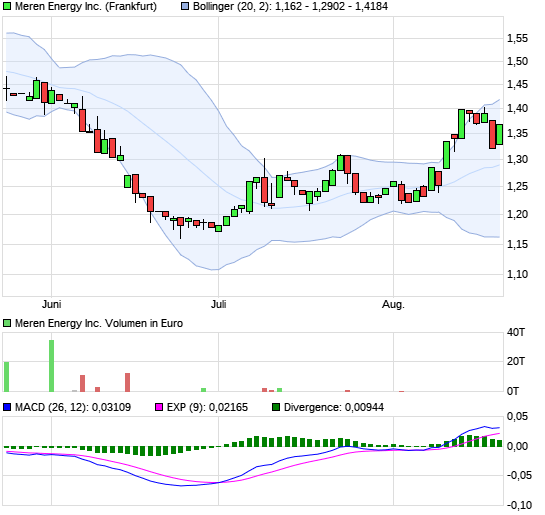Image resolution: width=545 pixels, height=515 pixels.
Task: Click the Juni axis label
Action: (51, 304)
